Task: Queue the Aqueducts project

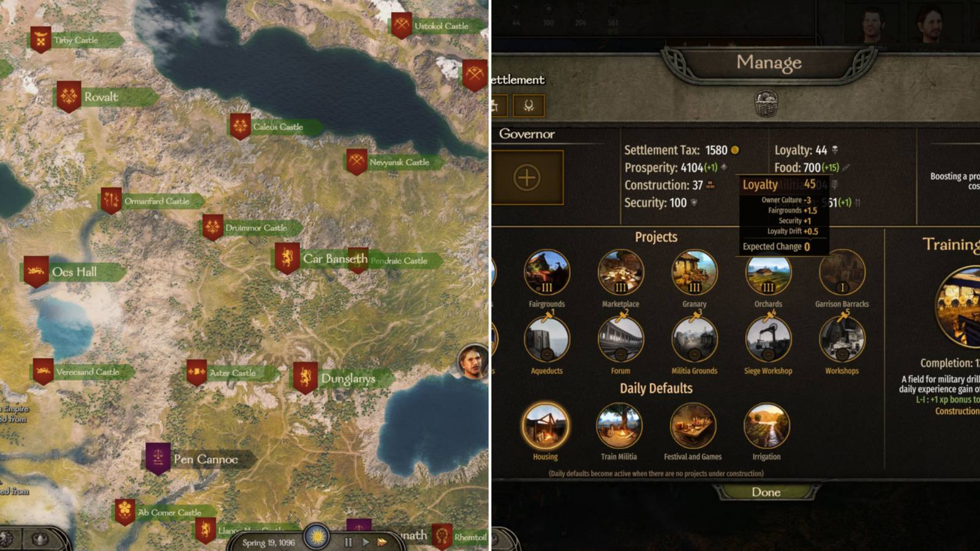Action: (x=546, y=340)
